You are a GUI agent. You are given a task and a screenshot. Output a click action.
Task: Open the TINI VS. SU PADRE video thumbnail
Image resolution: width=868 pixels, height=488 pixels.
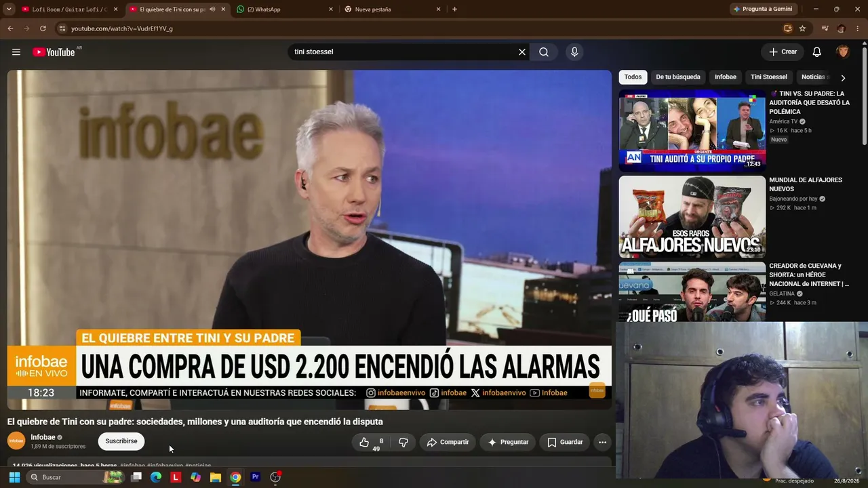(692, 130)
